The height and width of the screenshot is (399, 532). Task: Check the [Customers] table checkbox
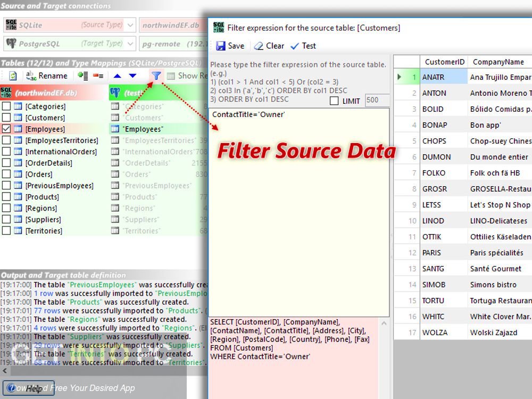[6, 118]
